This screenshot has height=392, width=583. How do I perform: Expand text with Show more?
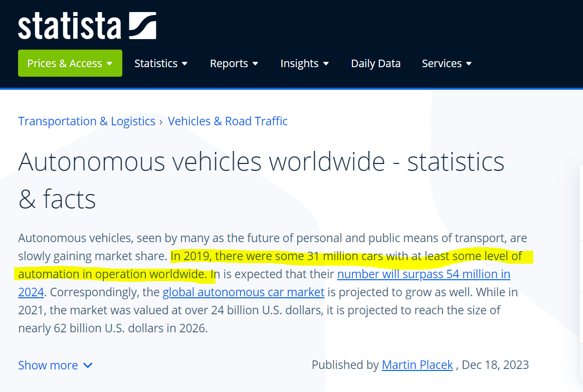pyautogui.click(x=56, y=365)
